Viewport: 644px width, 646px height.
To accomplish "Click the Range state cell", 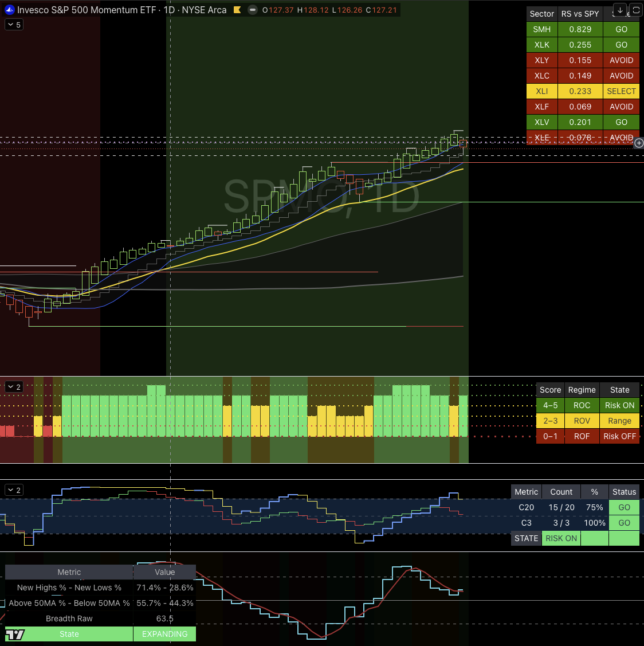I will tap(620, 421).
